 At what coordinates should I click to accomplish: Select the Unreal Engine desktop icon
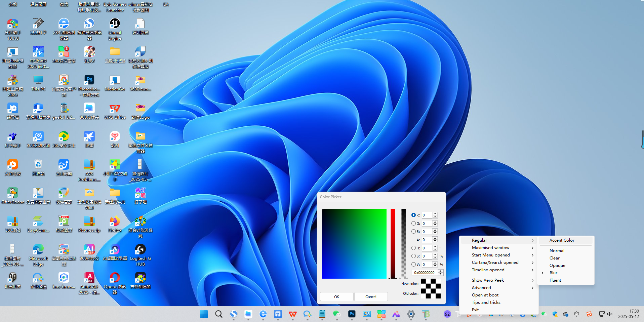click(115, 25)
